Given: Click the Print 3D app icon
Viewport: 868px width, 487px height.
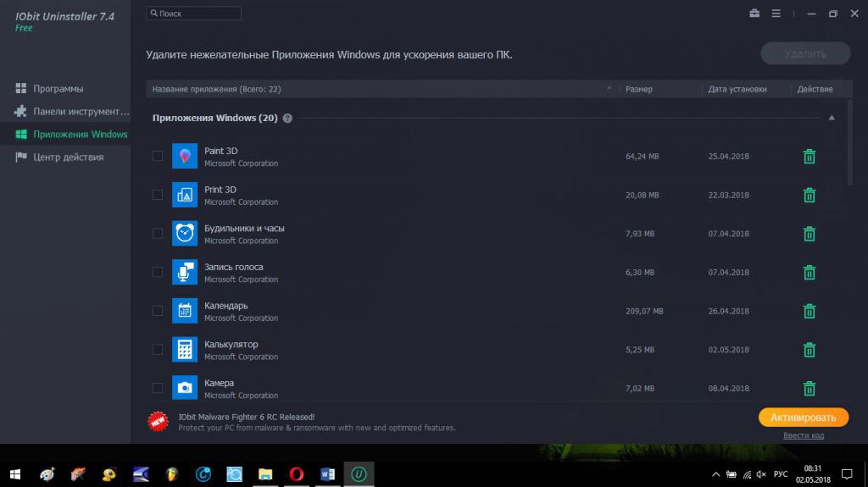Looking at the screenshot, I should point(184,195).
